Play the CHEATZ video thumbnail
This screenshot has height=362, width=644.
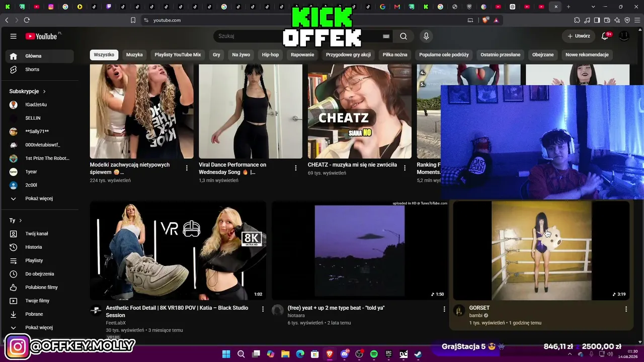(360, 112)
